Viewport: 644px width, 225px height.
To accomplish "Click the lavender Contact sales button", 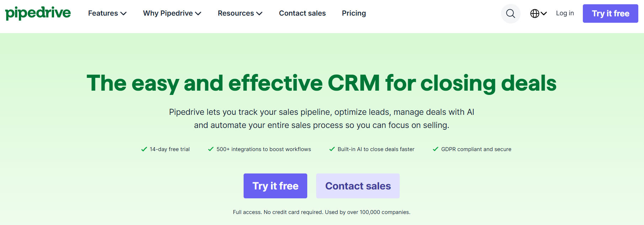I will click(x=358, y=186).
